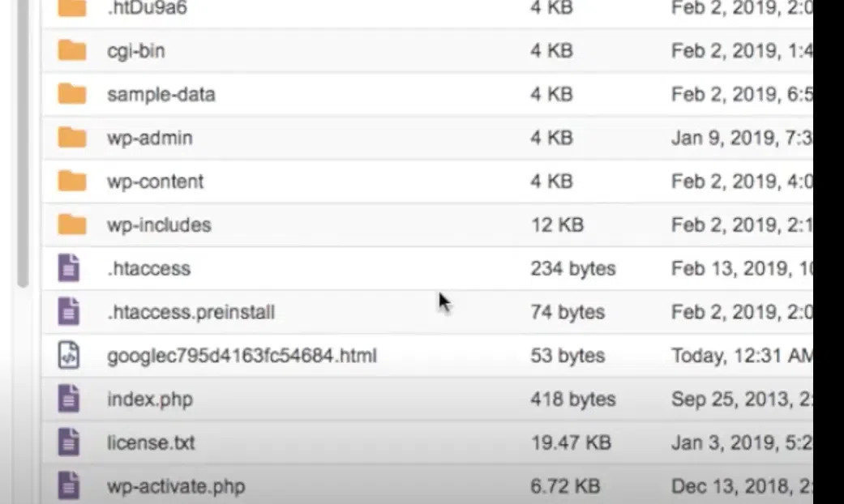Click the wp-admin folder icon
844x504 pixels.
click(72, 138)
